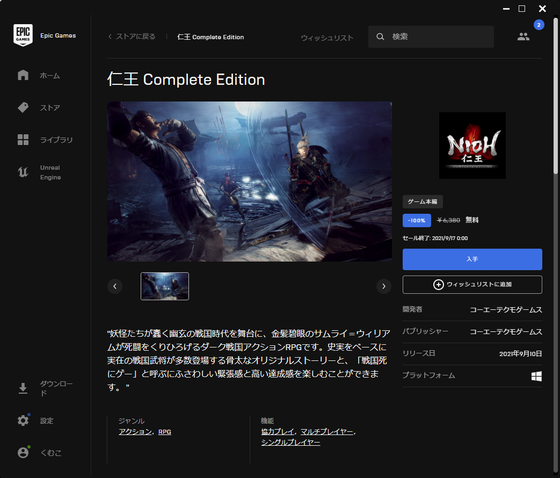Click the 無料 price text

click(472, 220)
